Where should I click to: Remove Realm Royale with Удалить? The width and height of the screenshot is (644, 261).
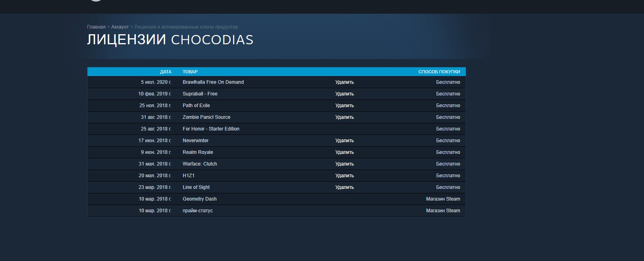(344, 152)
